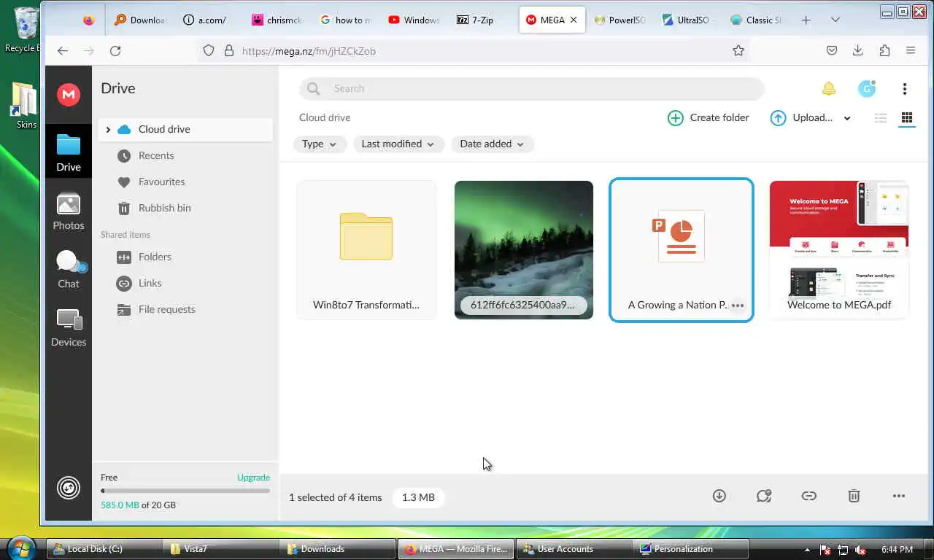This screenshot has height=560, width=934.
Task: Select the aurora image thumbnail
Action: coord(524,250)
